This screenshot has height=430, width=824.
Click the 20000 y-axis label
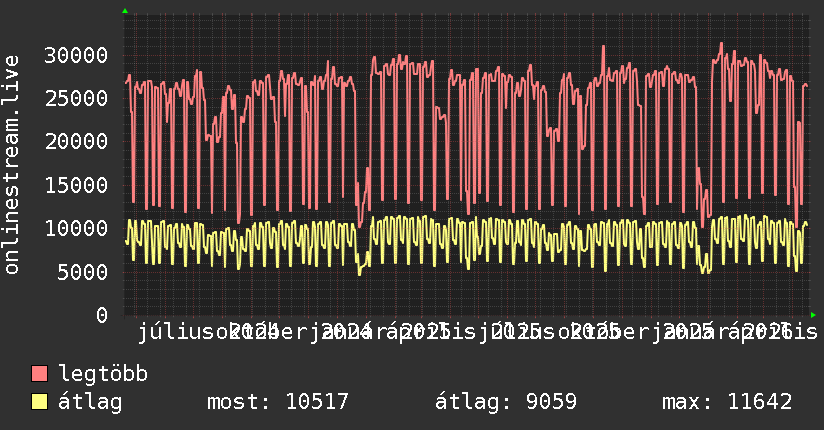(76, 141)
